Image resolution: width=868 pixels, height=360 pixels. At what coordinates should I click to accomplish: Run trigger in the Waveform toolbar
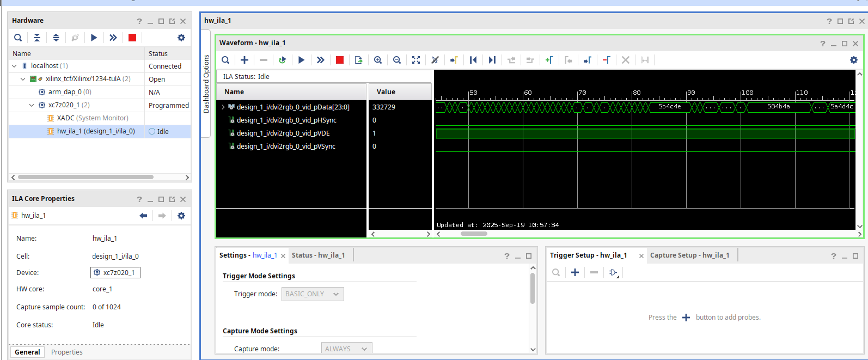(x=301, y=60)
